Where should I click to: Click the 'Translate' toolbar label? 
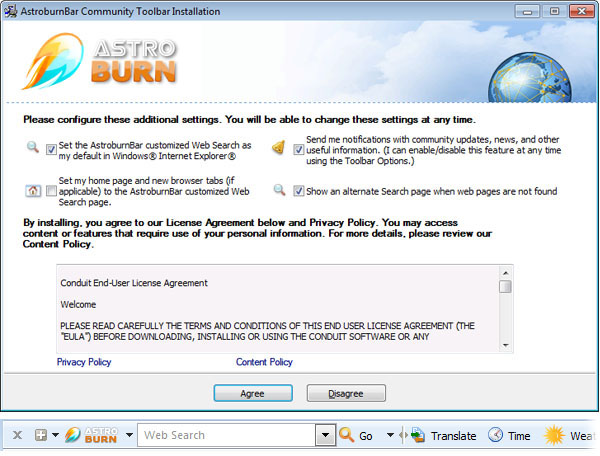453,436
